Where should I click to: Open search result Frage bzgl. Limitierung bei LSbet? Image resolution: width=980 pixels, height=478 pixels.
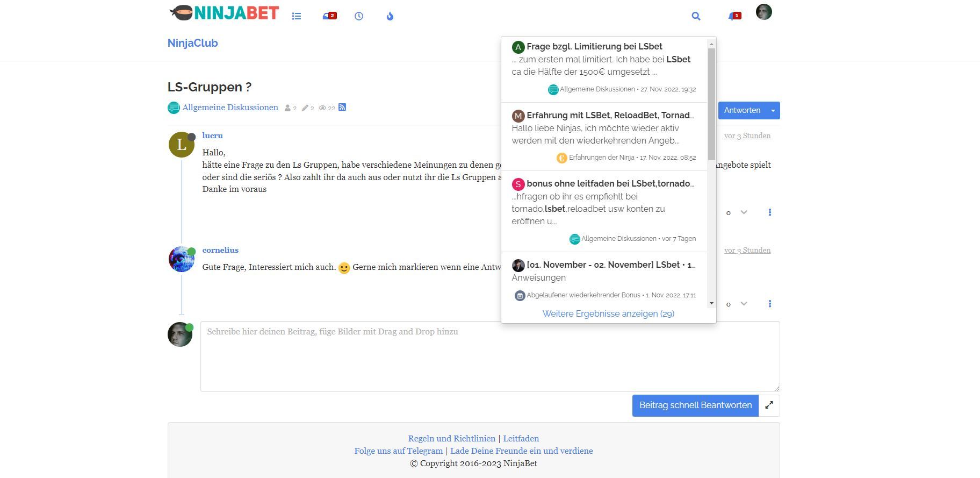pos(594,46)
